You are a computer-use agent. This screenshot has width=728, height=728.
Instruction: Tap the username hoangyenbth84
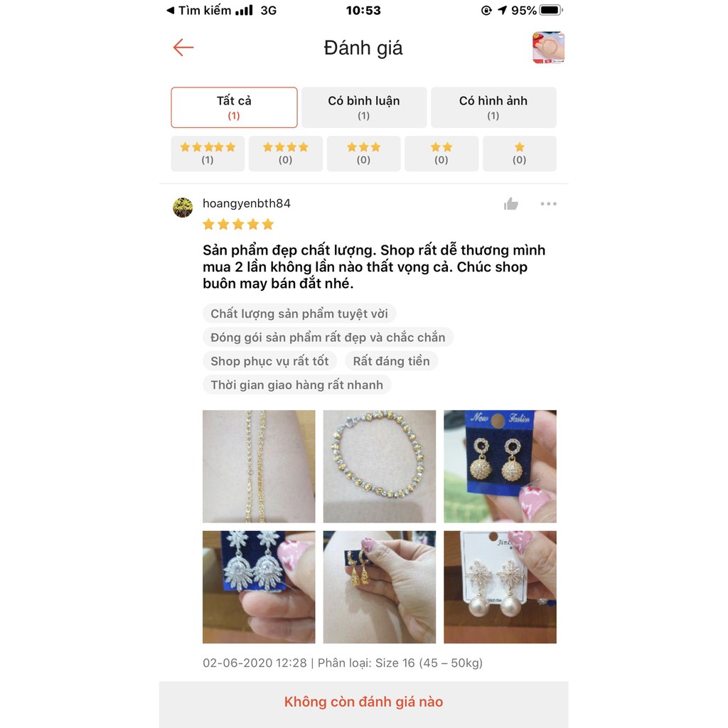click(x=247, y=203)
